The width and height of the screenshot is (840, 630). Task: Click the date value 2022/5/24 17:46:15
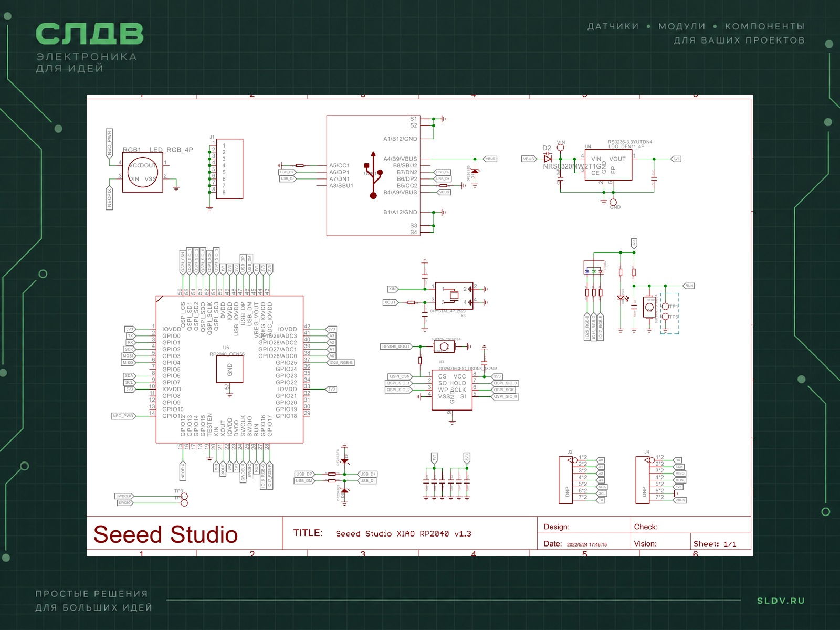pos(586,545)
